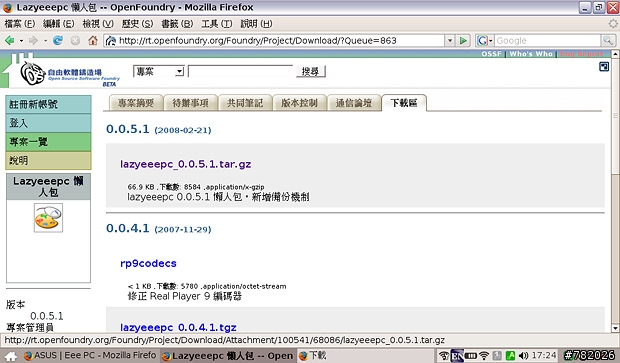The image size is (620, 363).
Task: Open the 檔案 (F) menu
Action: tap(19, 24)
